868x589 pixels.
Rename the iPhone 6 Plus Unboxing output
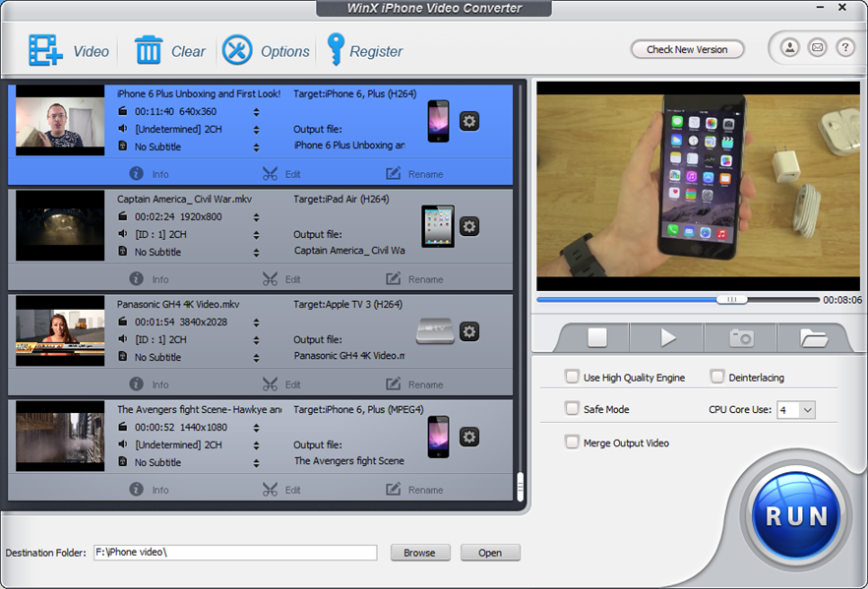(x=414, y=174)
